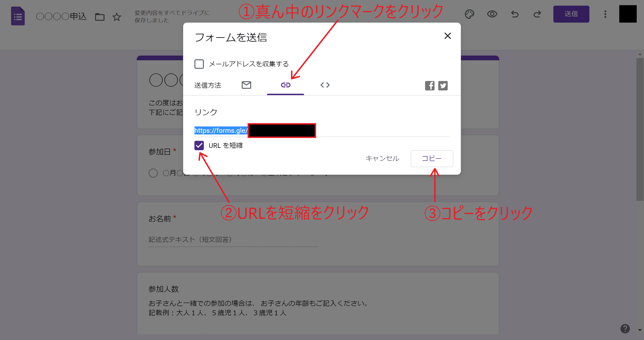
Task: Select the email send method tab
Action: click(x=246, y=85)
